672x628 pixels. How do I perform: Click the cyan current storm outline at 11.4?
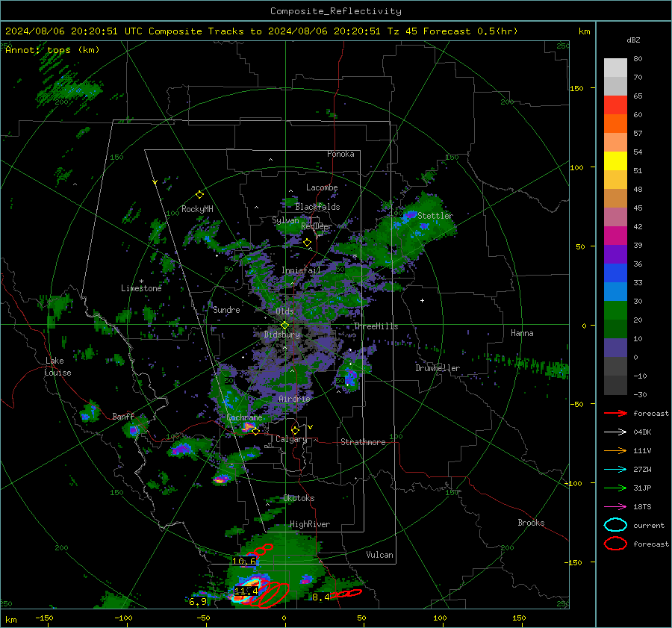[x=246, y=591]
